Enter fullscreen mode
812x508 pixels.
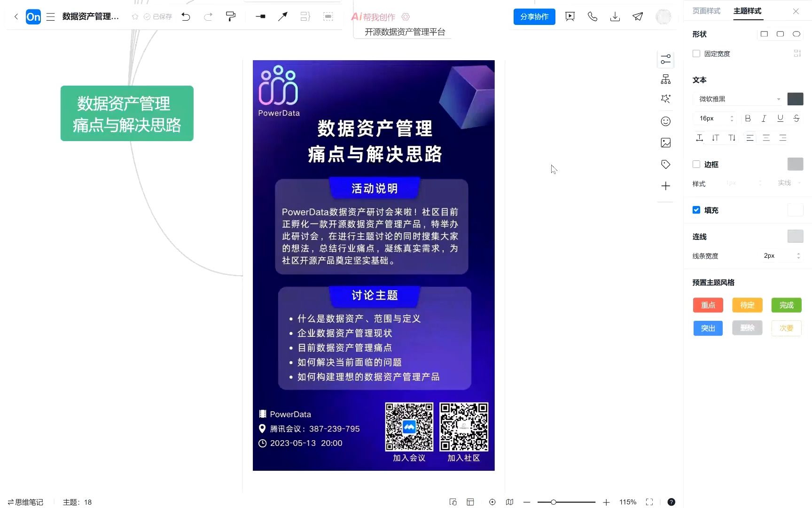click(649, 502)
